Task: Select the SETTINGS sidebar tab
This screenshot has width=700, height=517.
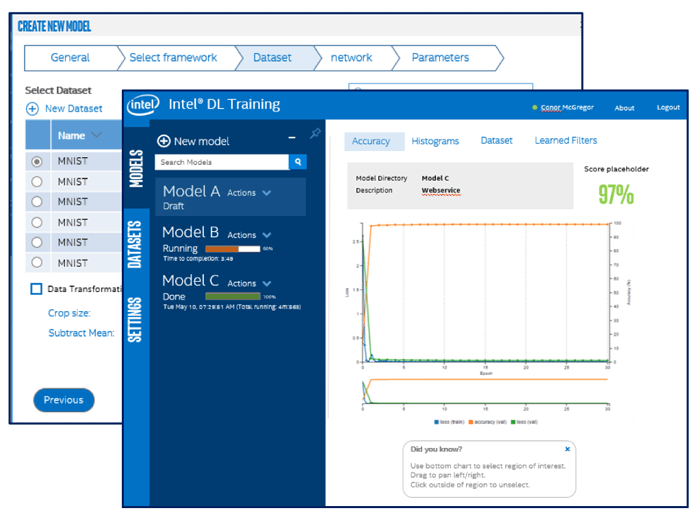Action: (x=136, y=320)
